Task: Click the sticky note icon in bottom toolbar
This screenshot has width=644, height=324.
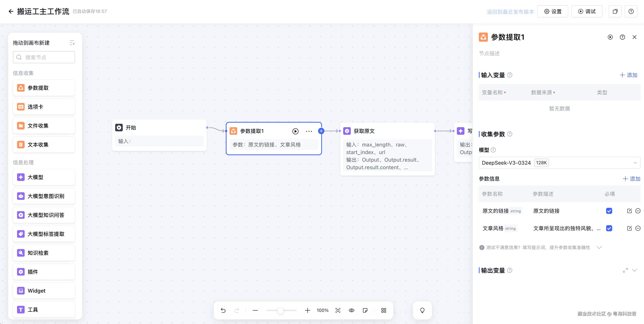Action: click(x=365, y=310)
